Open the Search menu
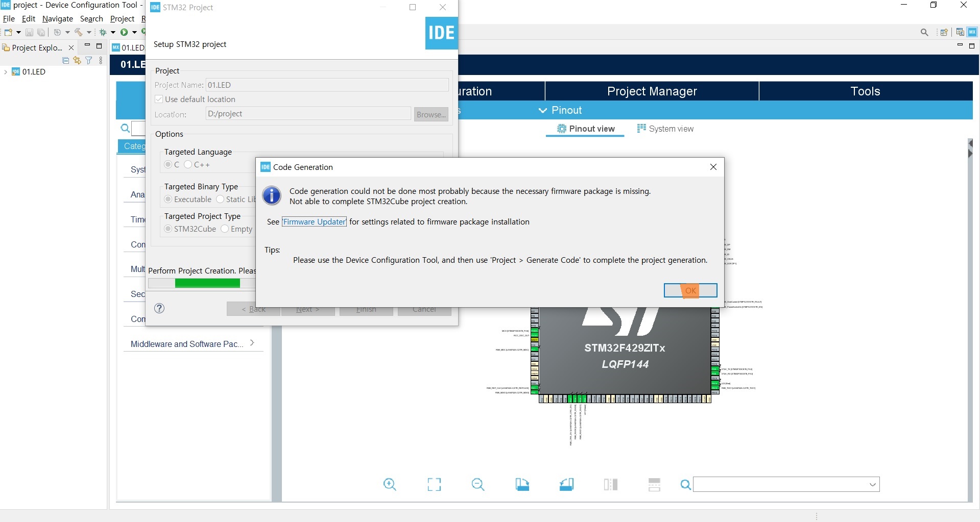Image resolution: width=980 pixels, height=522 pixels. [x=91, y=19]
